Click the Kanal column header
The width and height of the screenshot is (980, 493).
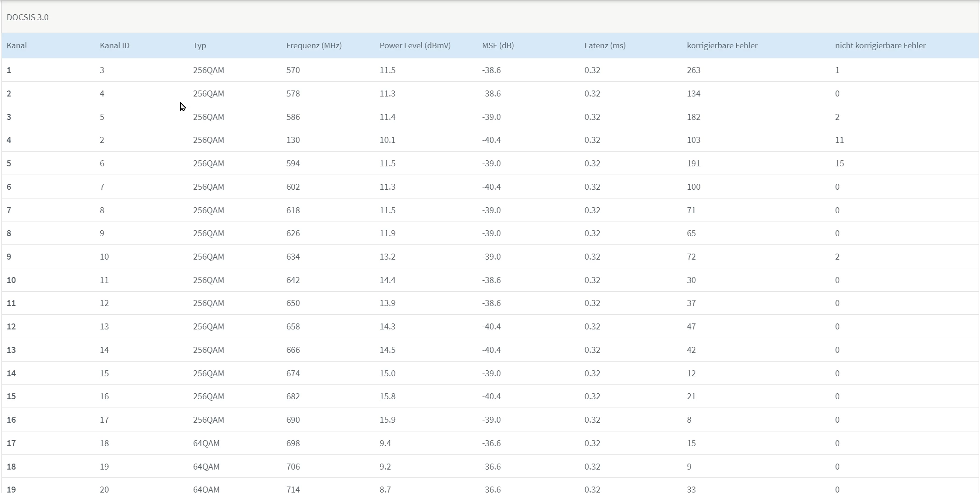click(17, 45)
